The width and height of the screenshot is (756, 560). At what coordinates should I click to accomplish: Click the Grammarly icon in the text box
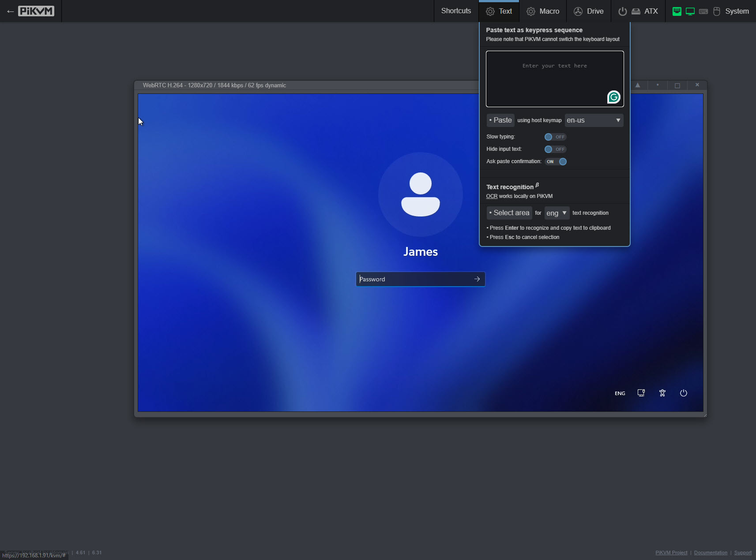(x=613, y=97)
